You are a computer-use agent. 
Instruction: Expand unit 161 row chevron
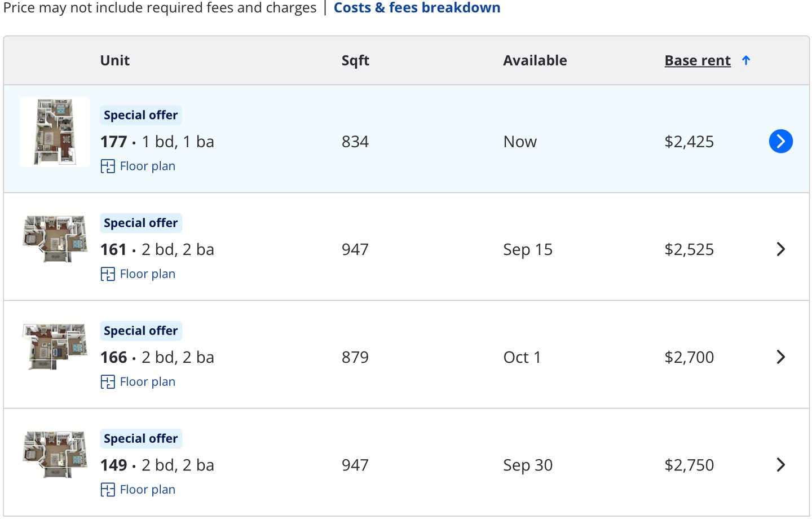[780, 249]
